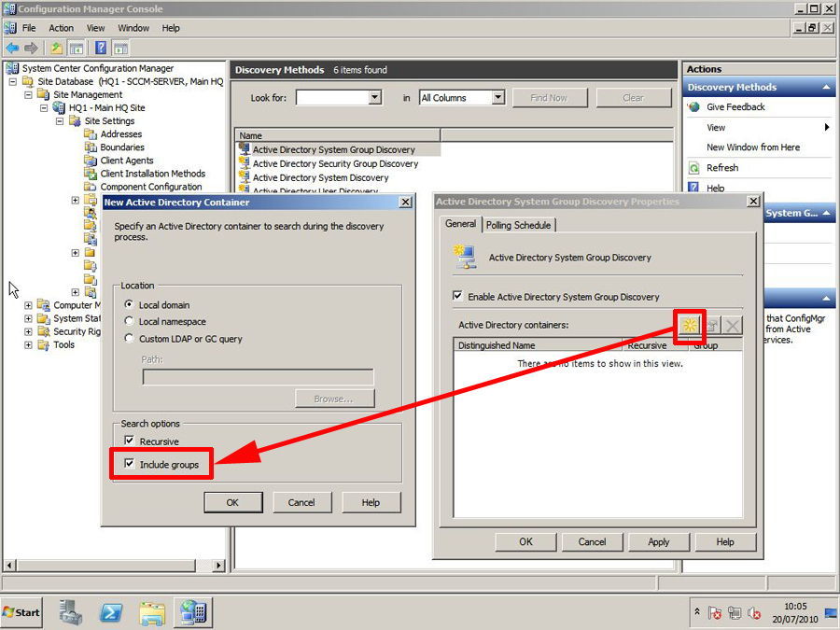Viewport: 840px width, 630px height.
Task: Click Help in New Active Directory Container
Action: point(371,502)
